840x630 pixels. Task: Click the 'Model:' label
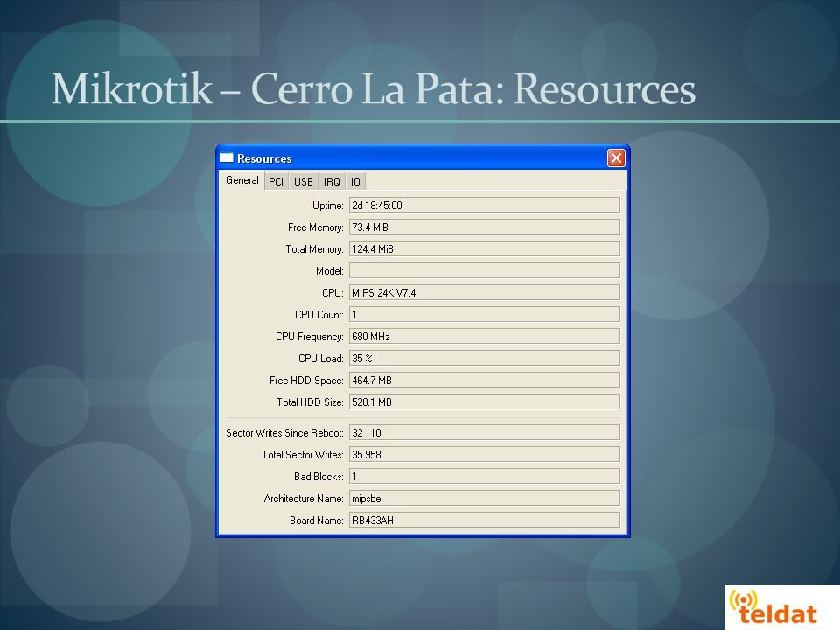pos(330,271)
